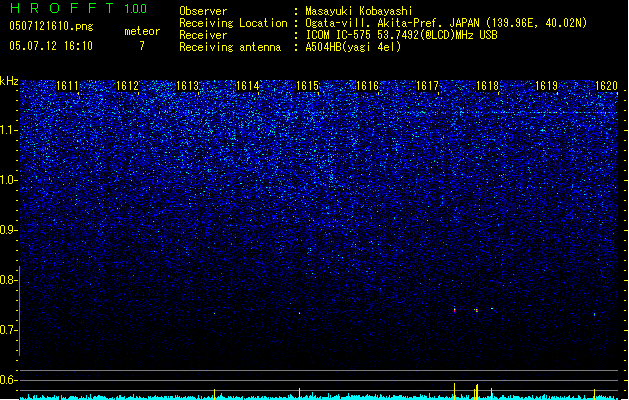Click the 1614 time marker
Image resolution: width=629 pixels, height=400 pixels.
(x=247, y=86)
